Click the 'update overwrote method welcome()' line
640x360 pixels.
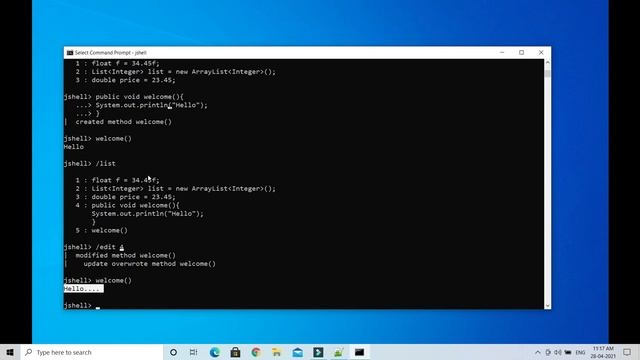pos(149,264)
